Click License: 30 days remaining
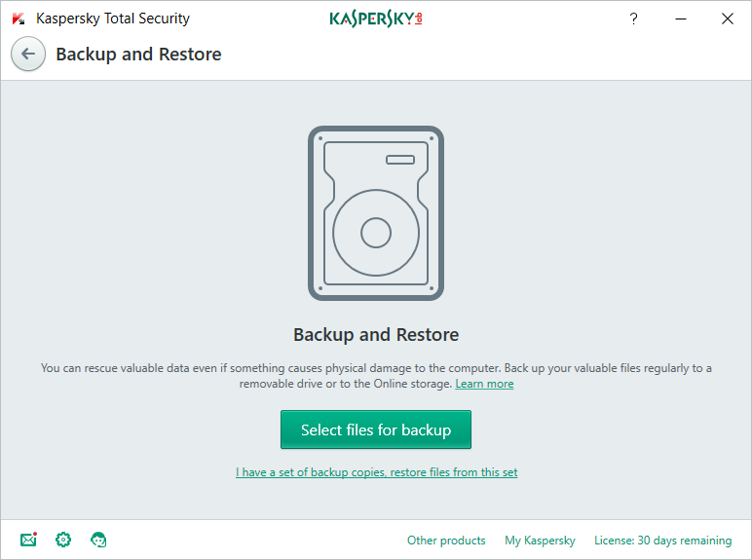 pyautogui.click(x=662, y=541)
